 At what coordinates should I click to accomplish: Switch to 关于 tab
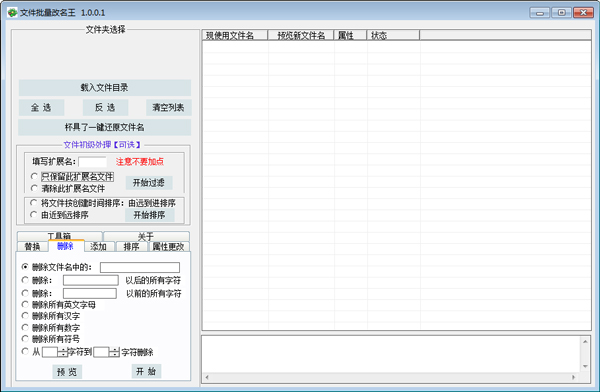click(x=146, y=236)
